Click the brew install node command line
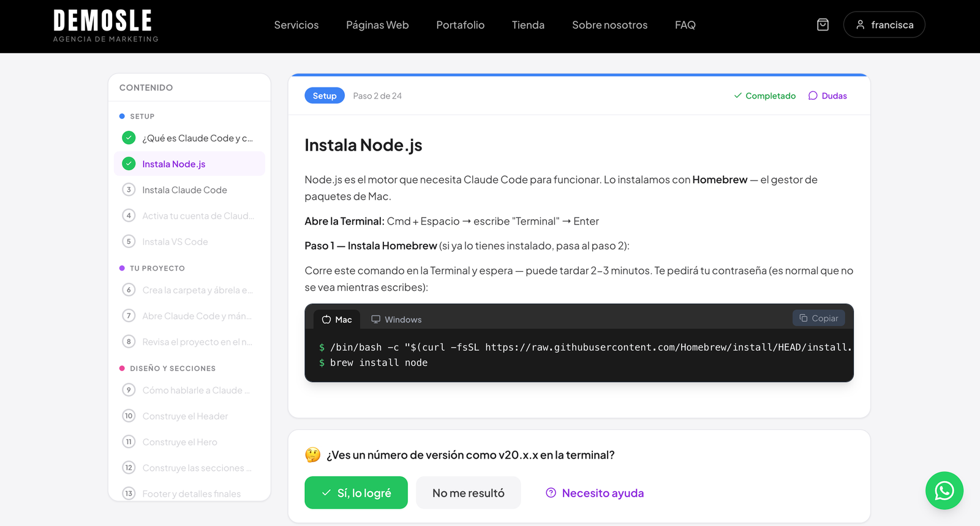980x526 pixels. click(x=379, y=363)
